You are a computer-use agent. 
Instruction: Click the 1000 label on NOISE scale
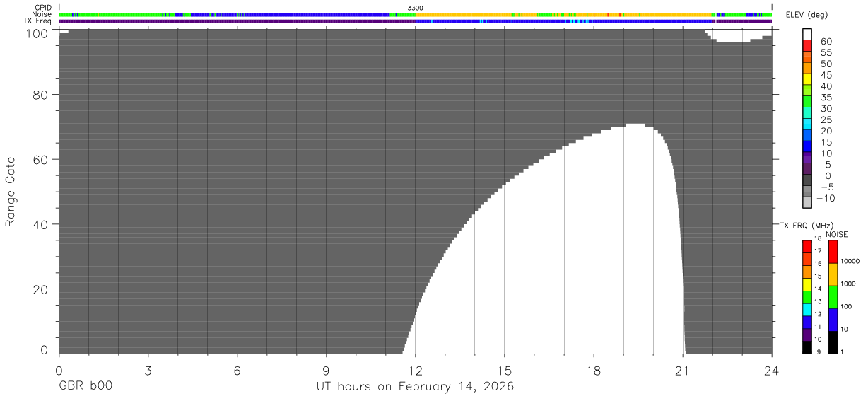[x=848, y=284]
